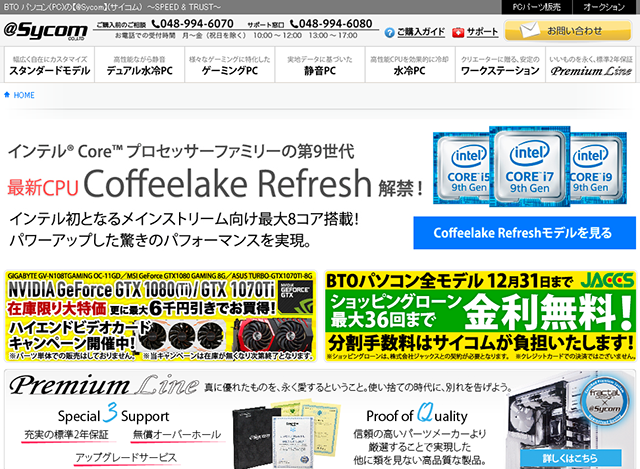
Task: Click the phone icon beside 048-994-6070
Action: pyautogui.click(x=156, y=24)
